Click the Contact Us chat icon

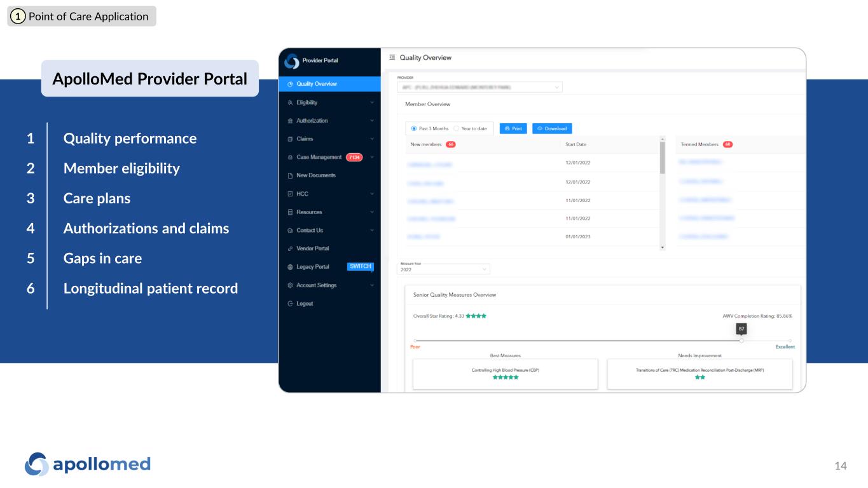point(290,231)
